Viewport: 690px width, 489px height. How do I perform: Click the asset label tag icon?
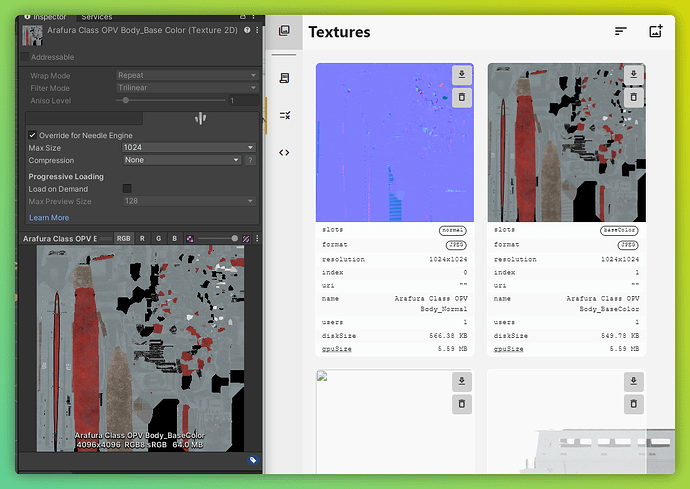point(253,460)
